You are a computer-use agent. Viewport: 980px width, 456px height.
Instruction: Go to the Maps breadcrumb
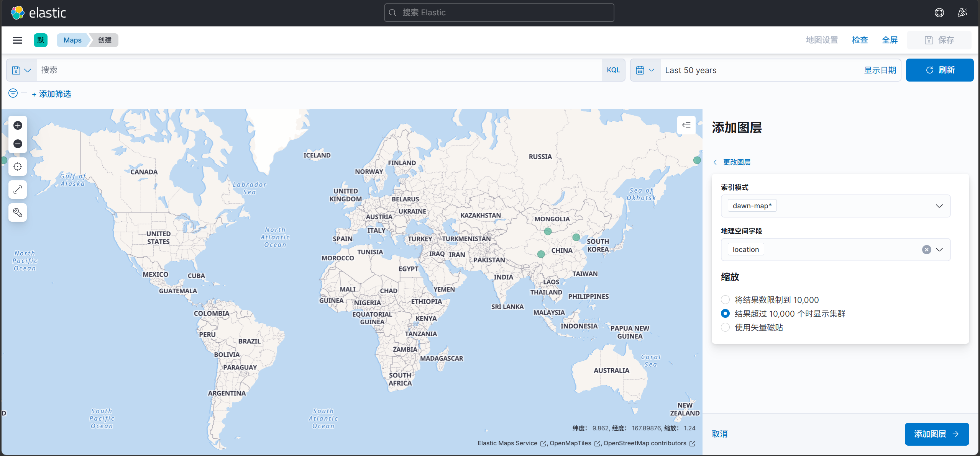72,40
